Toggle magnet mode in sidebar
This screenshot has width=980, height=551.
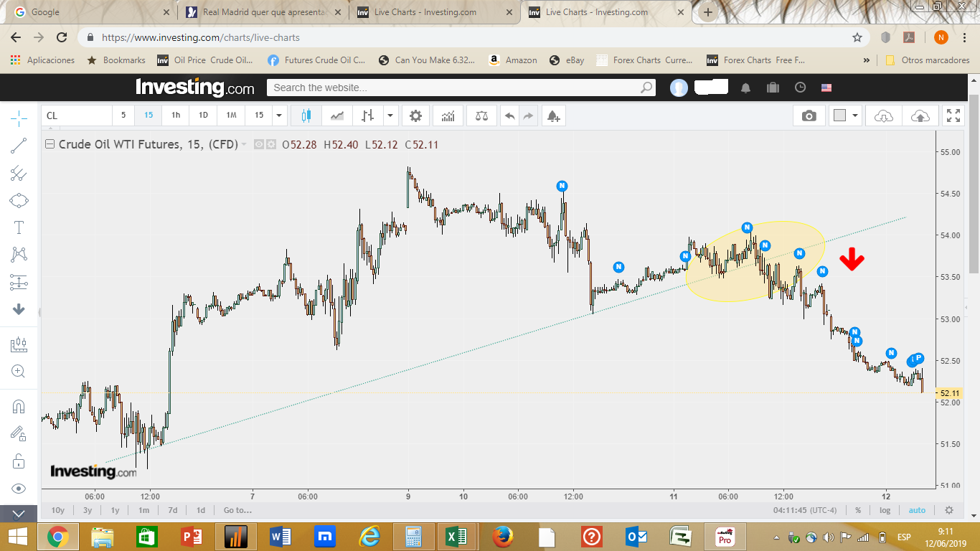19,406
